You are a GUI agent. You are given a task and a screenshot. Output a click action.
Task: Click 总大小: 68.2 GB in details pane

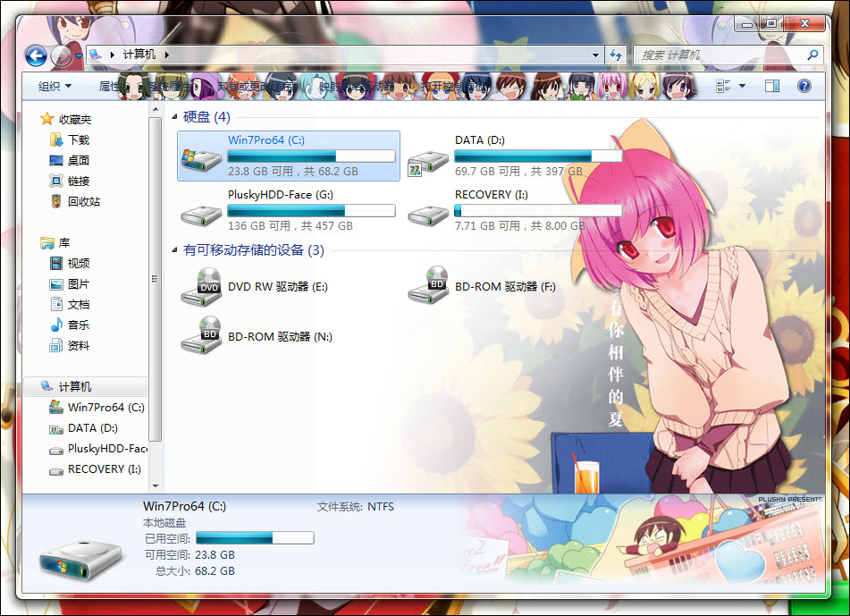pos(195,571)
